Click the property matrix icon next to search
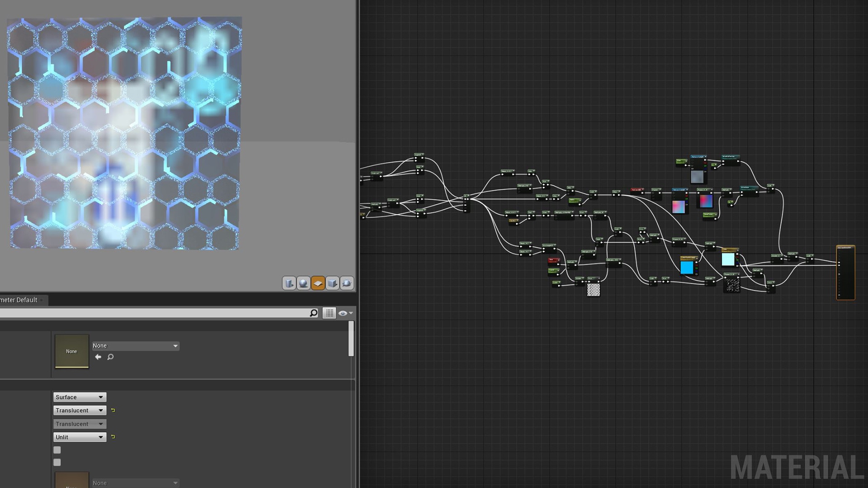Viewport: 868px width, 488px height. tap(329, 312)
